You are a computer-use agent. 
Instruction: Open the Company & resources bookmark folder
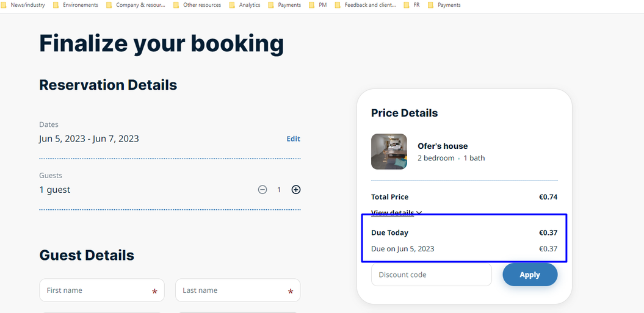pos(136,5)
